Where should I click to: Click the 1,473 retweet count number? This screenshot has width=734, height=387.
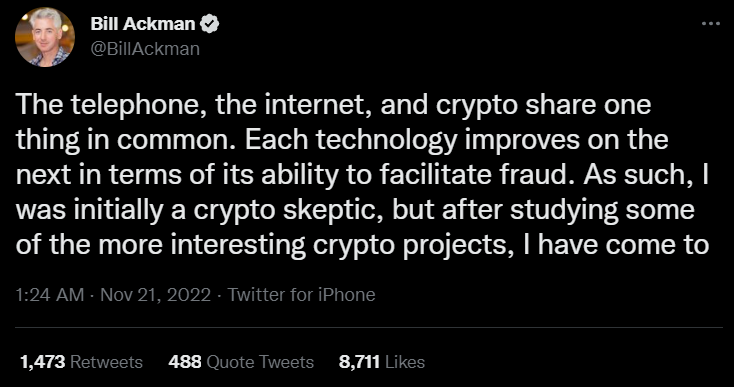pos(44,362)
